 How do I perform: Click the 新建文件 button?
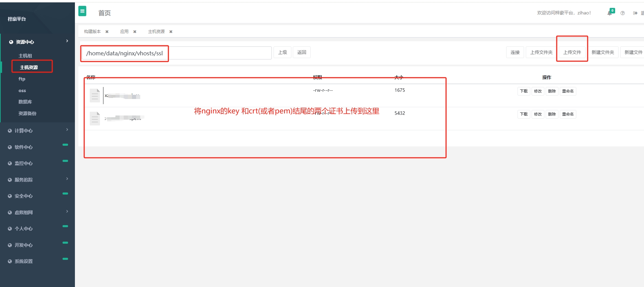click(633, 52)
